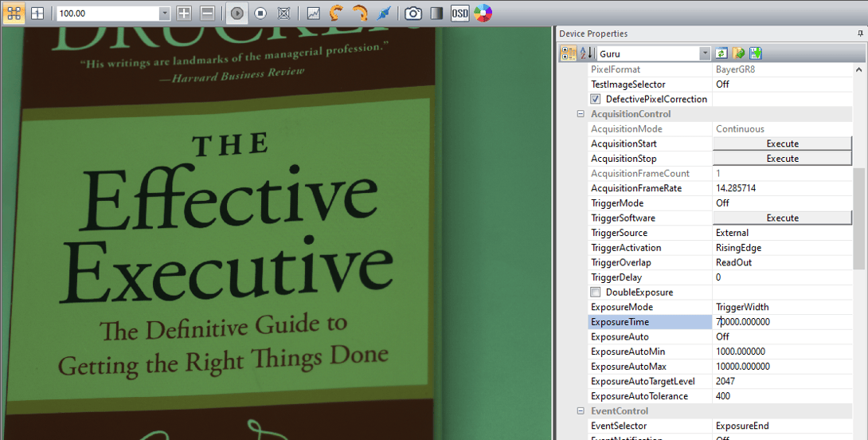868x440 pixels.
Task: Toggle the OSD overlay icon
Action: pos(459,14)
